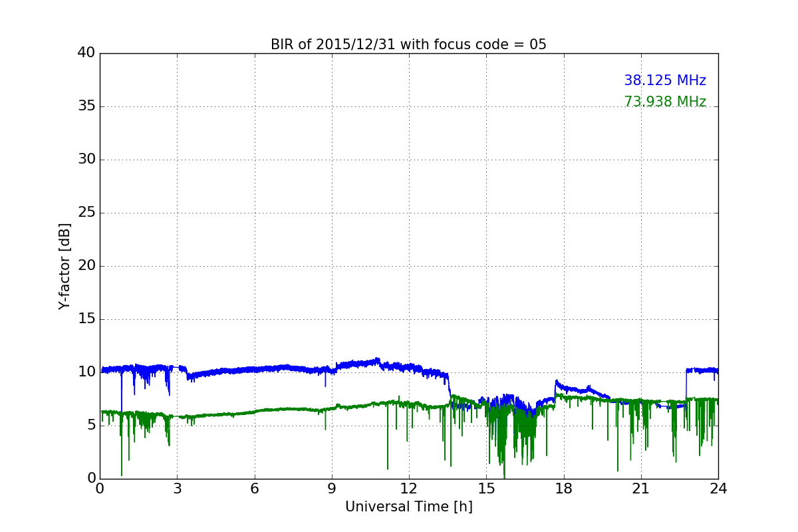798x532 pixels.
Task: Click the y-axis tick label "20"
Action: coord(86,266)
